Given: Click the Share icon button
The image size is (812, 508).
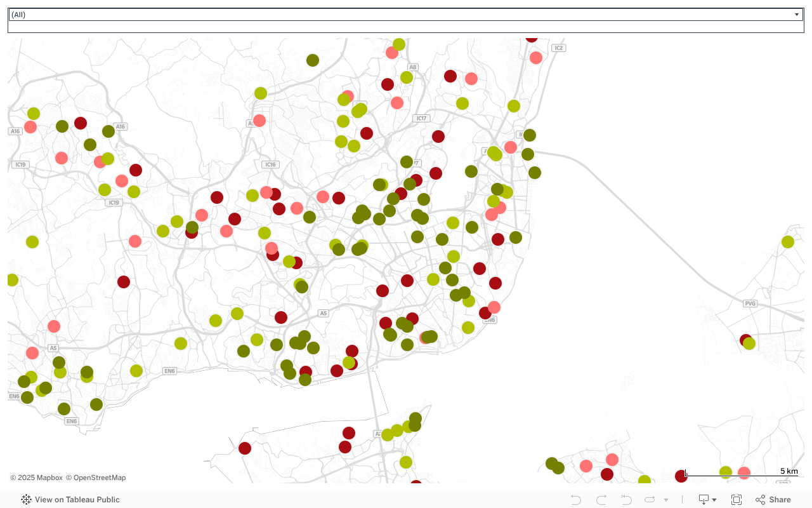Looking at the screenshot, I should 773,500.
